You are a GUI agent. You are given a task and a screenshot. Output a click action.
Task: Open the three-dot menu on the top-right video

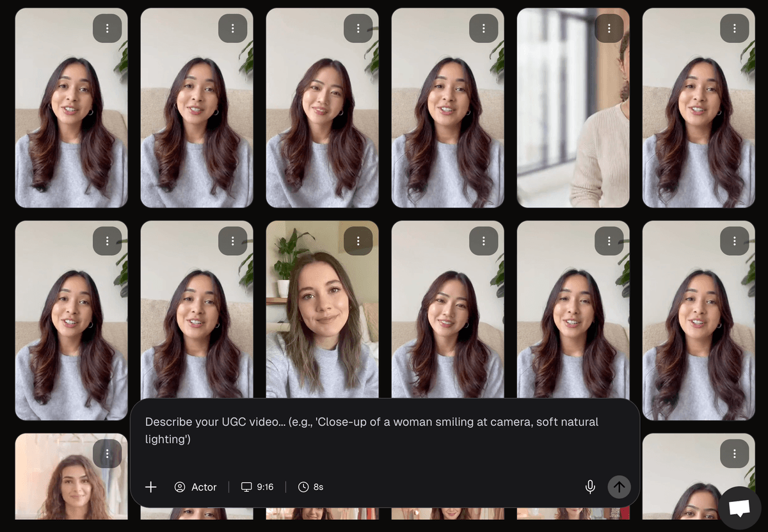click(x=735, y=27)
